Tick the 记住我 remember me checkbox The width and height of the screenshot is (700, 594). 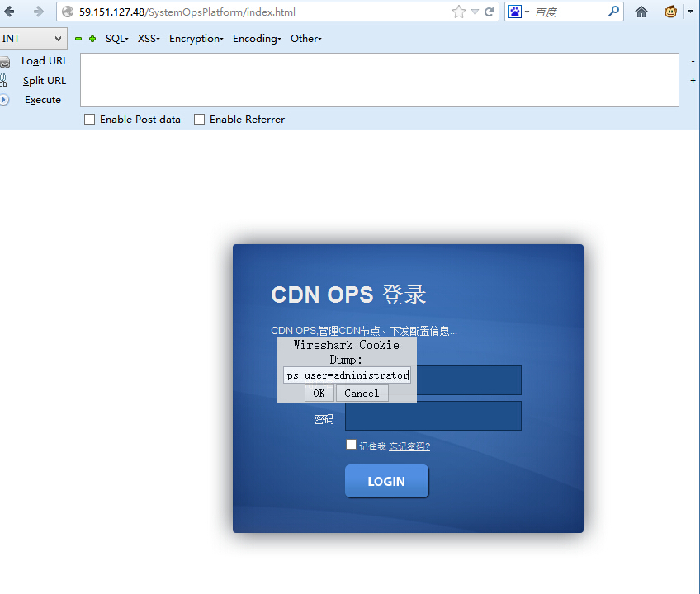352,445
